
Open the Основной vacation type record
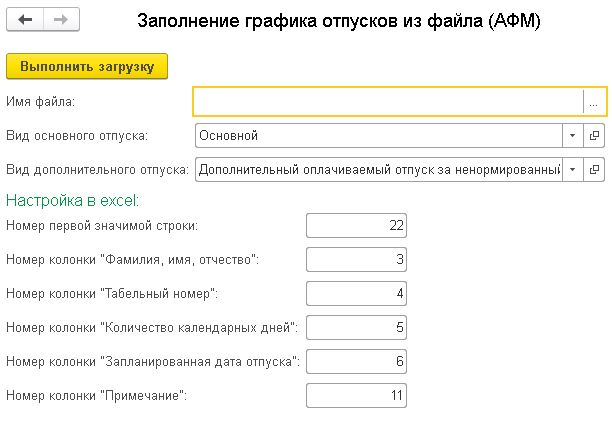pos(594,136)
